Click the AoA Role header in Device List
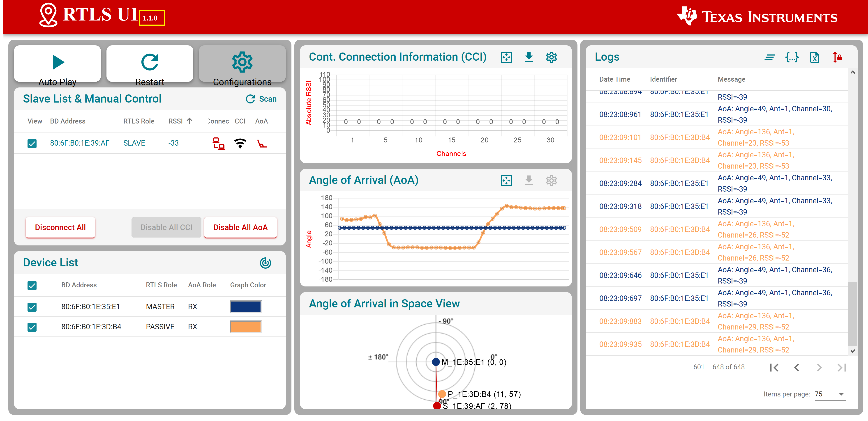 (201, 285)
